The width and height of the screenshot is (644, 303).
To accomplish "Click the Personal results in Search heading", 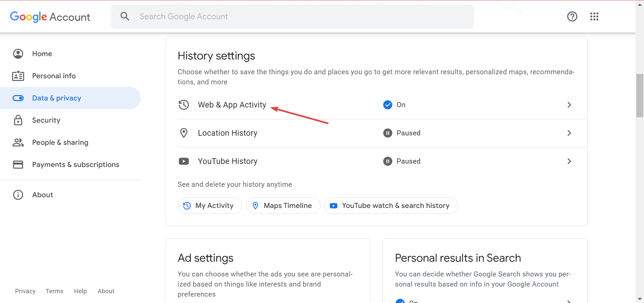I will [458, 258].
